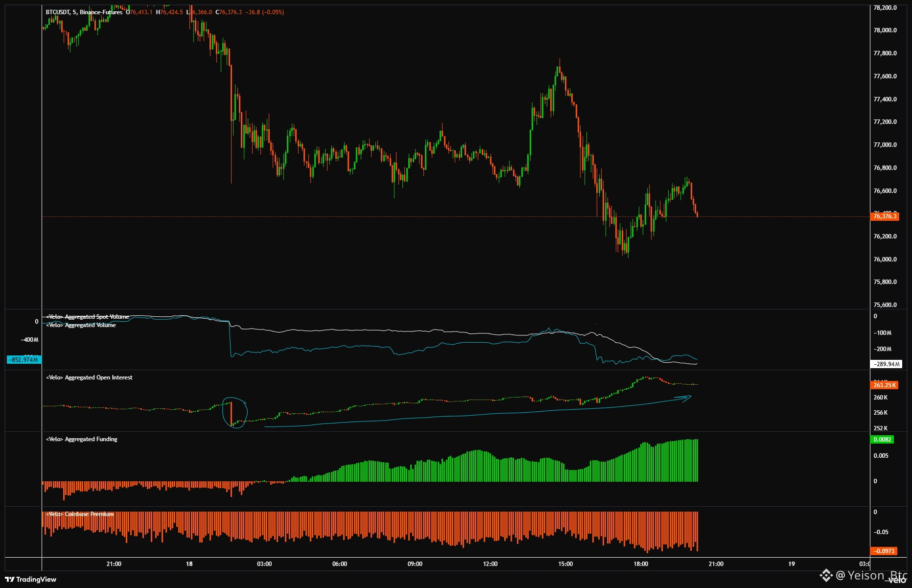Click the open value O76,413.1 in header
This screenshot has width=912, height=588.
tap(139, 12)
